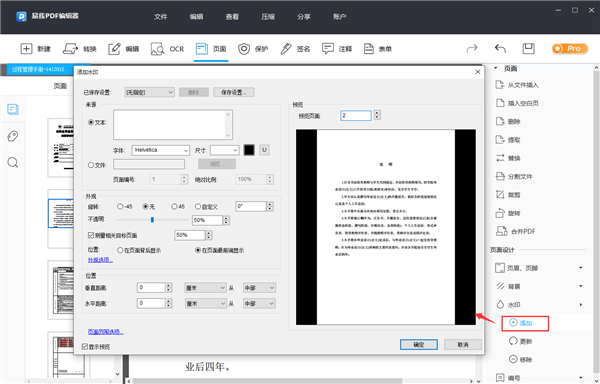
Task: Click the undo arrow icon
Action: (x=500, y=48)
